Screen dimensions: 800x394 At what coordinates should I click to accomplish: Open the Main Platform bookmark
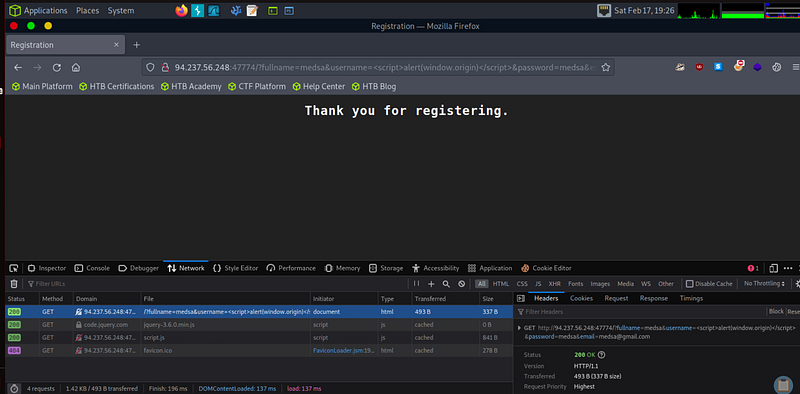(x=42, y=87)
